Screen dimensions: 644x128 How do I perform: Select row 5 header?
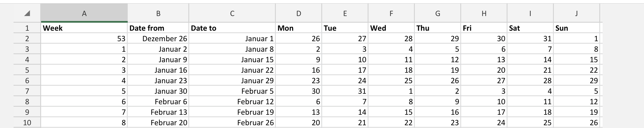click(27, 70)
